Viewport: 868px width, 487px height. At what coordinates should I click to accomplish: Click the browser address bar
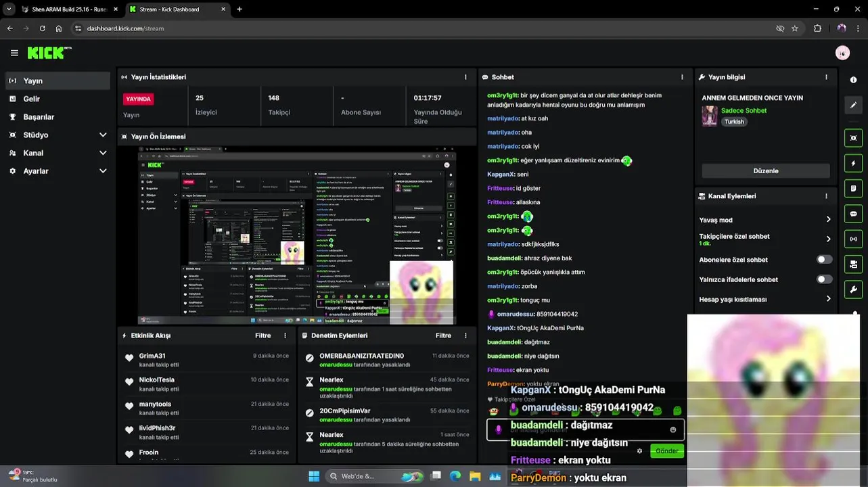[x=426, y=28]
